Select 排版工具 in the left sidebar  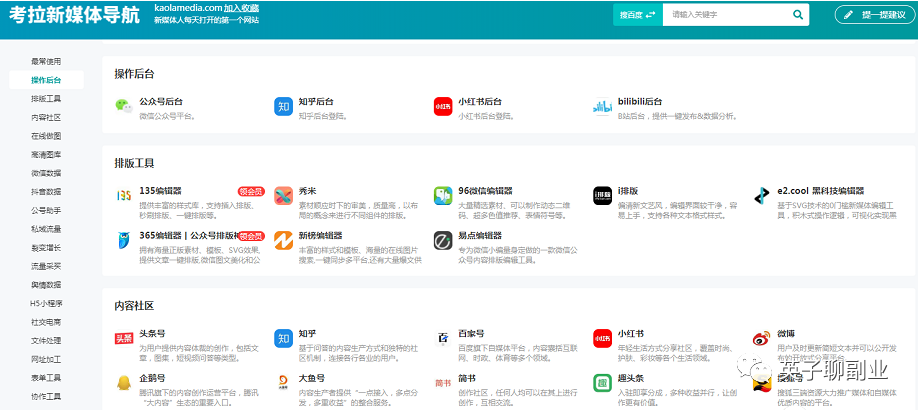coord(46,99)
